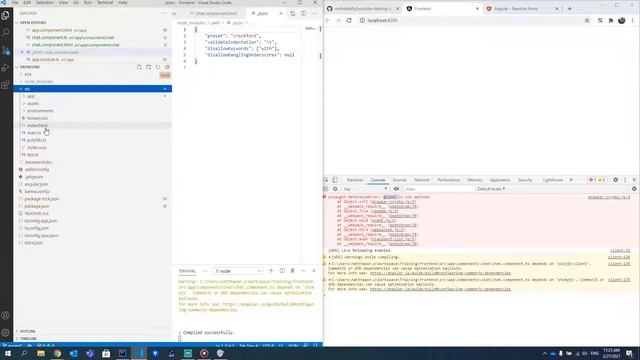Switch to Angular Reactive forms Chrome tab
The height and width of the screenshot is (360, 640).
point(522,9)
